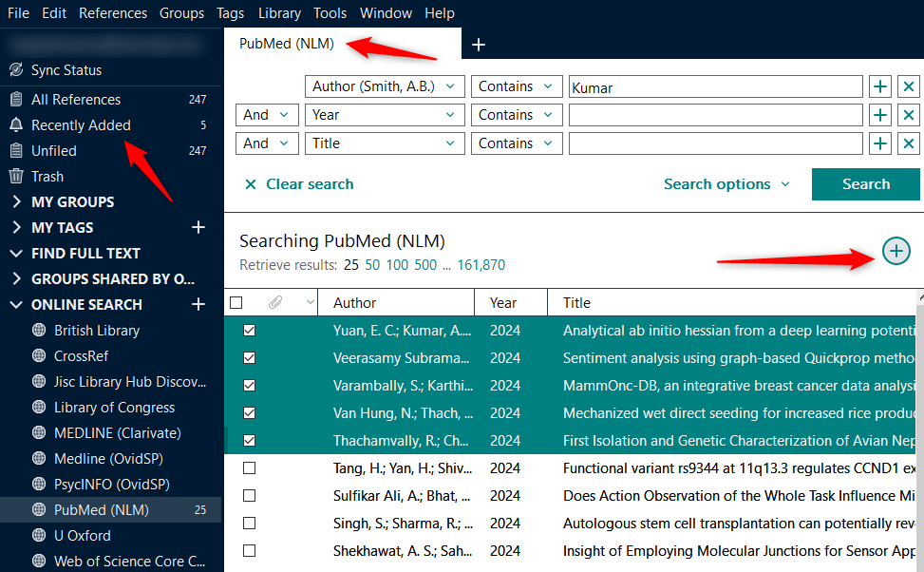Screen dimensions: 924x572
Task: Open the Author (Smith, A.B.) field dropdown
Action: point(386,86)
